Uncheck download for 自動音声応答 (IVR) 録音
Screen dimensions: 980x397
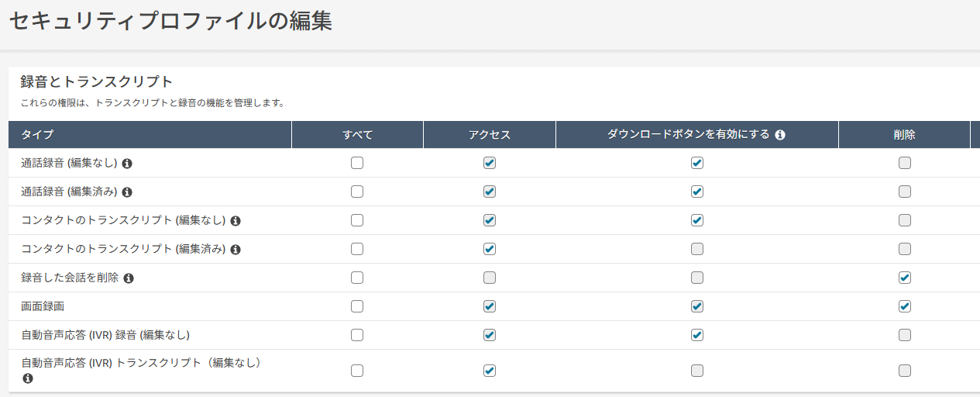[696, 335]
